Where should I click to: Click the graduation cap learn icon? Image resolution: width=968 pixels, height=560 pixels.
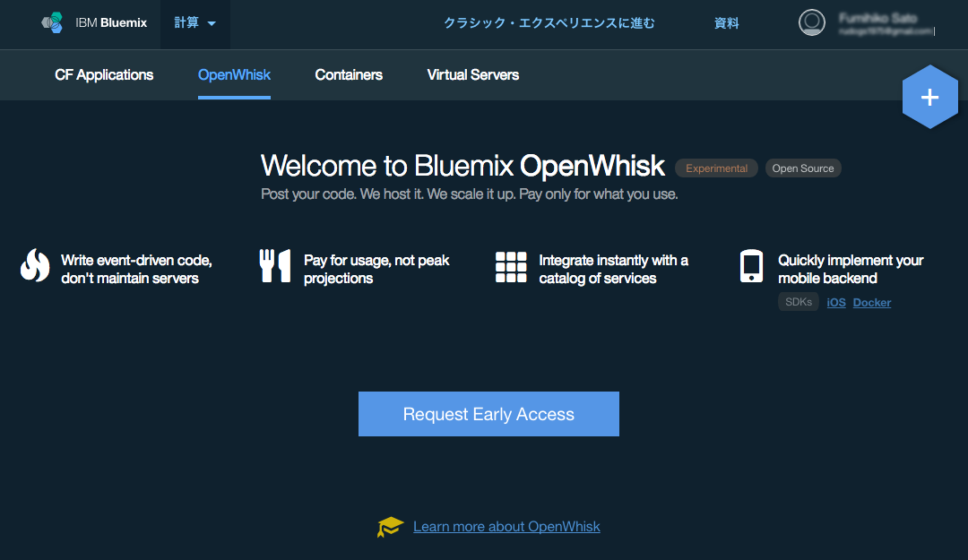pos(390,527)
